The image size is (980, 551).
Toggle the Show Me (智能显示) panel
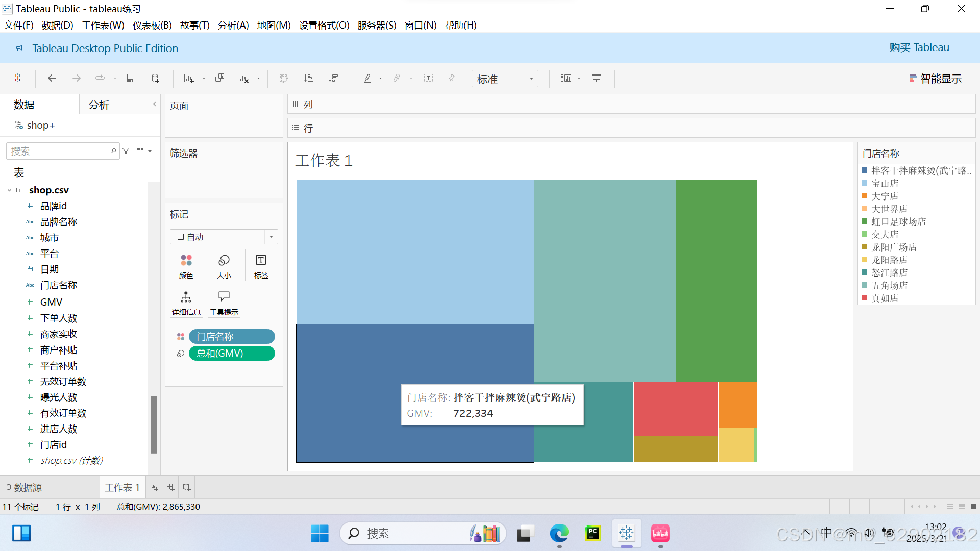click(936, 79)
